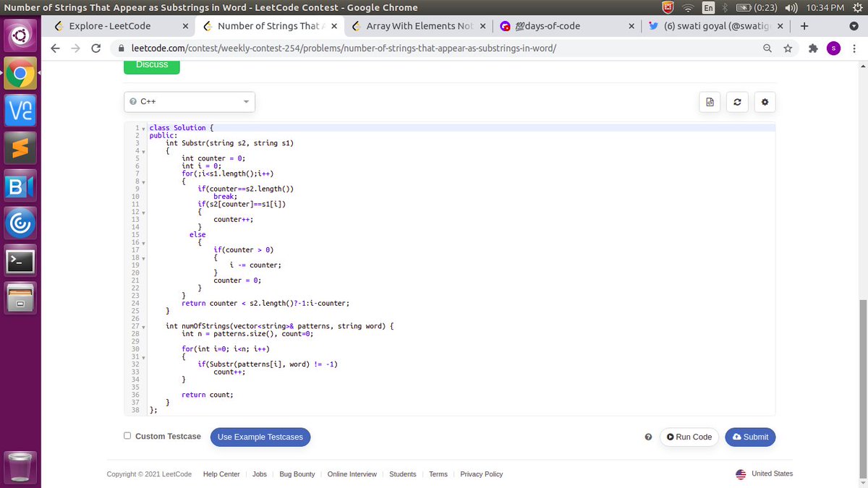The width and height of the screenshot is (868, 488).
Task: Open the Help Center footer link
Action: click(221, 474)
